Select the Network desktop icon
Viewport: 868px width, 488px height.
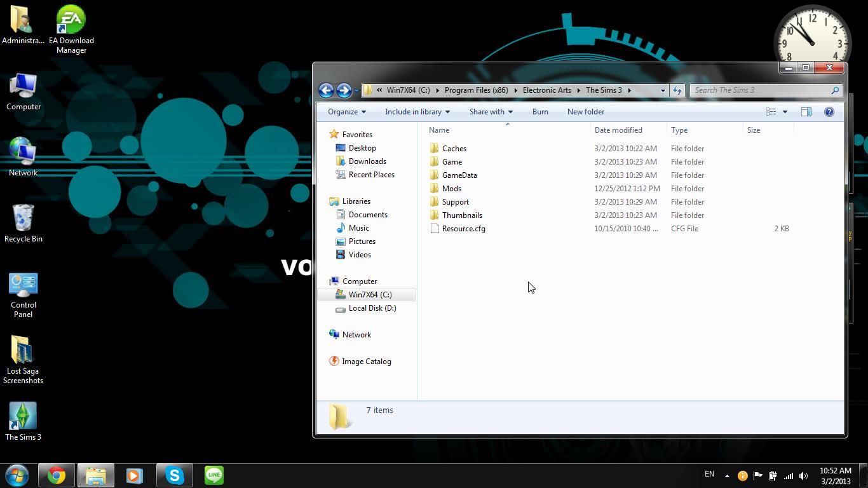(24, 157)
